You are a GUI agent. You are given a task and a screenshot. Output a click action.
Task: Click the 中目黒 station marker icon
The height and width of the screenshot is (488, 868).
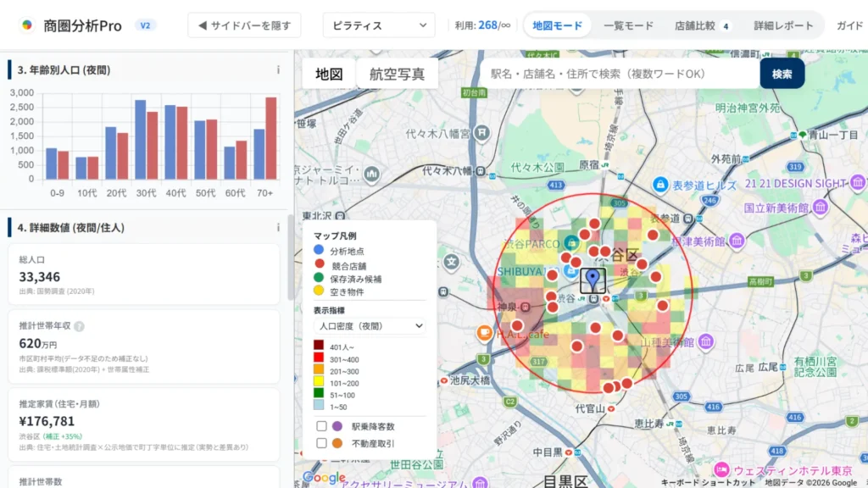coord(569,452)
